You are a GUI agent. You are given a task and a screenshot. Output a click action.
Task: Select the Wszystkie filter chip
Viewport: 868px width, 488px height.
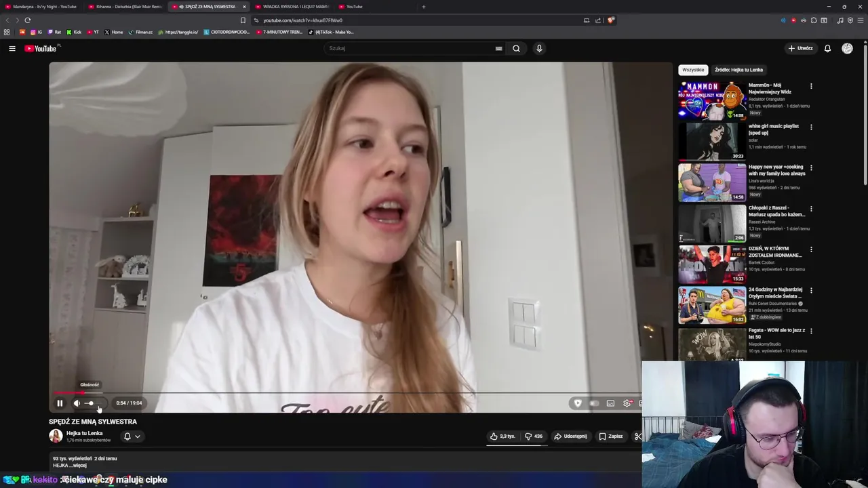693,70
